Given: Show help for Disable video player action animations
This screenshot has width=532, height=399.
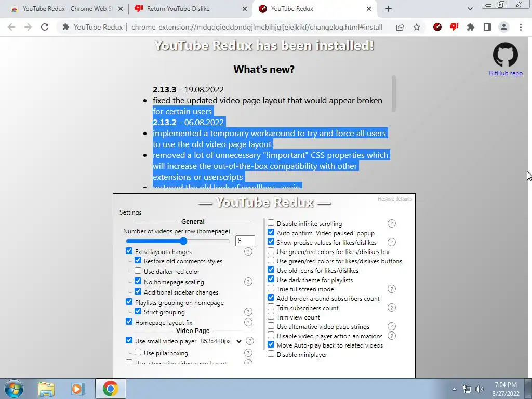Looking at the screenshot, I should tap(392, 336).
